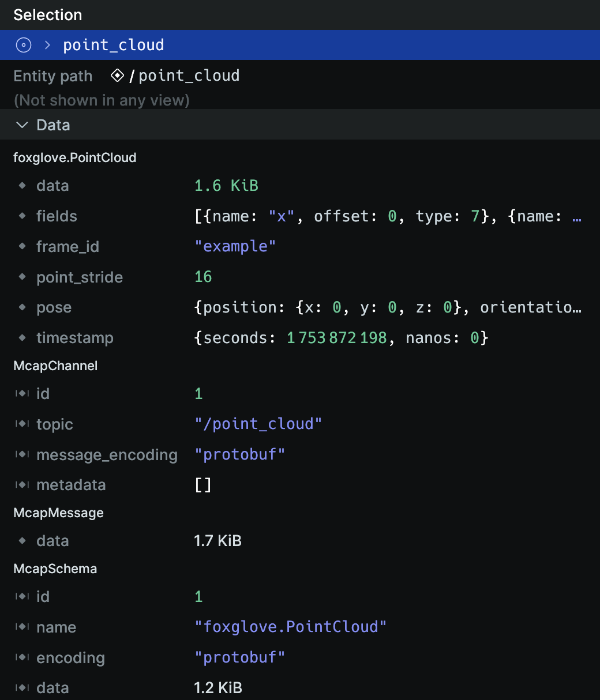Click the McapSchema section heading
Screen dimensions: 600x700
(x=55, y=569)
